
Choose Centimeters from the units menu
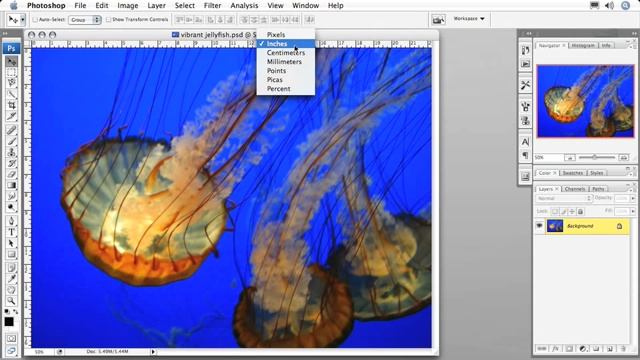286,53
